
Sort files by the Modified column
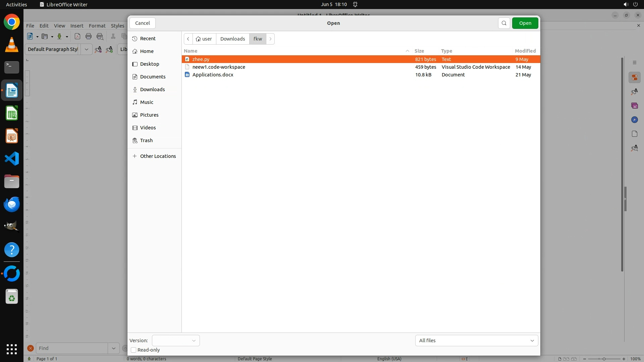[x=525, y=51]
